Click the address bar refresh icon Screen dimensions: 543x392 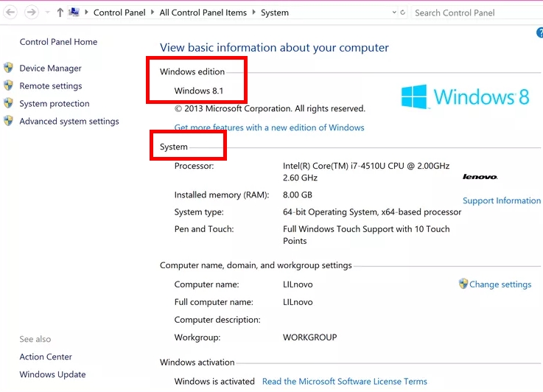pos(403,13)
